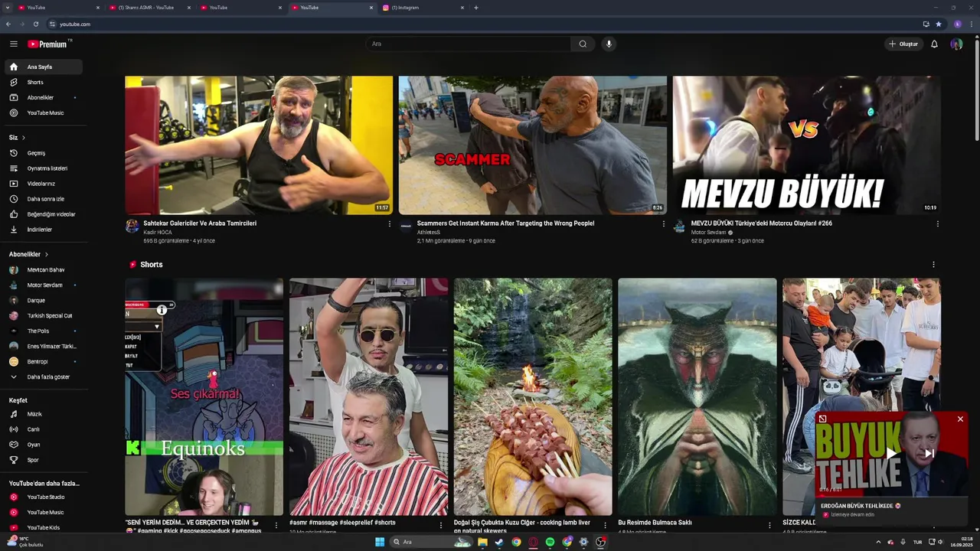The image size is (980, 551).
Task: Open a new browser tab
Action: pyautogui.click(x=476, y=8)
